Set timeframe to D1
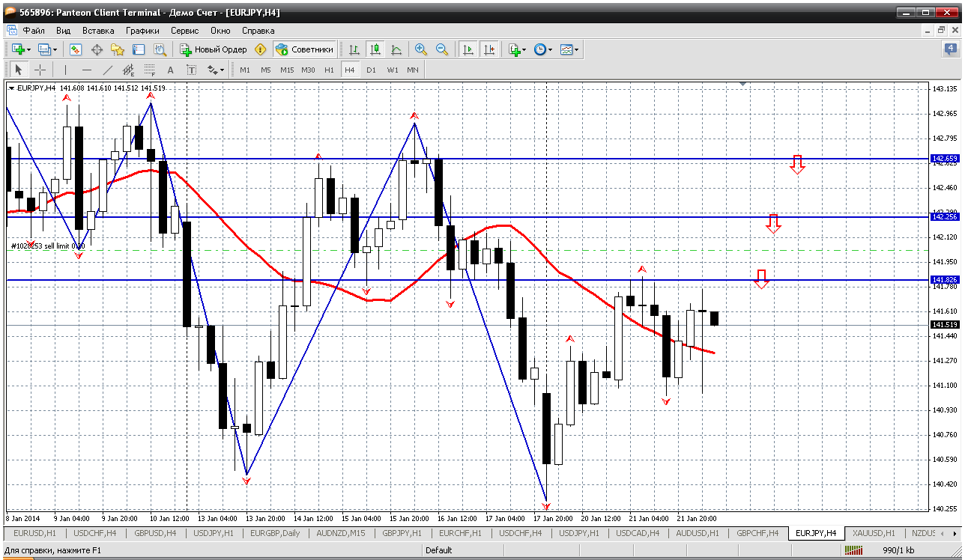Image resolution: width=965 pixels, height=560 pixels. [371, 70]
